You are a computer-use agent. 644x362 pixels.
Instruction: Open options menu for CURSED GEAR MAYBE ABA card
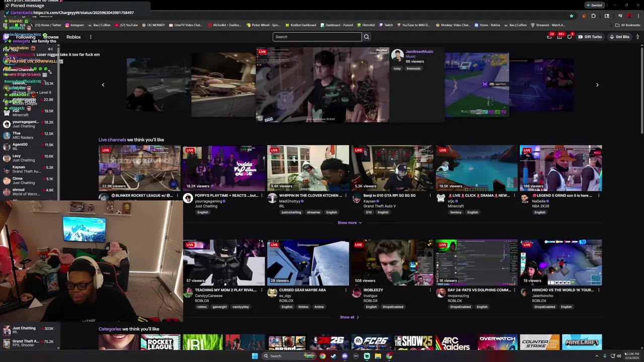(x=346, y=290)
